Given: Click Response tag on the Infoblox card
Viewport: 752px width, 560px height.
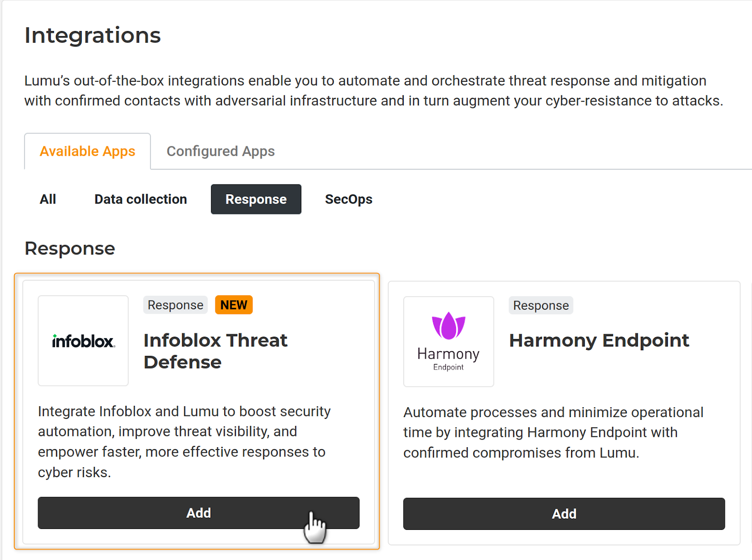Looking at the screenshot, I should point(175,305).
